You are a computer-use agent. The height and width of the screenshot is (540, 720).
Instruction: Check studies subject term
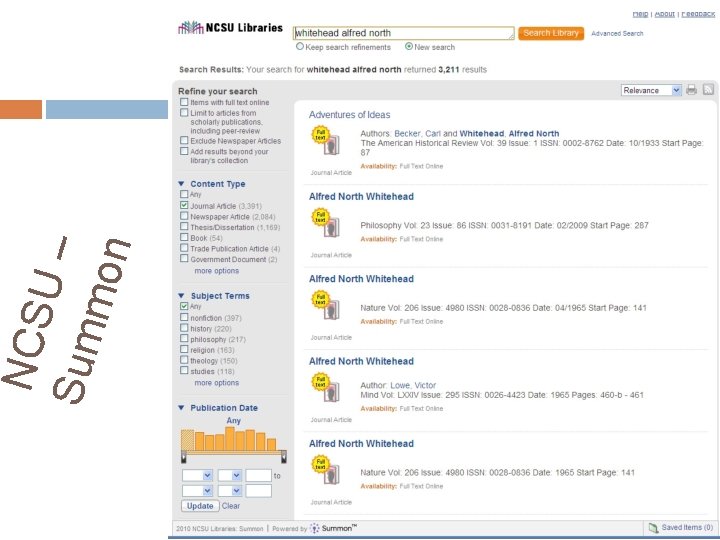coord(184,371)
